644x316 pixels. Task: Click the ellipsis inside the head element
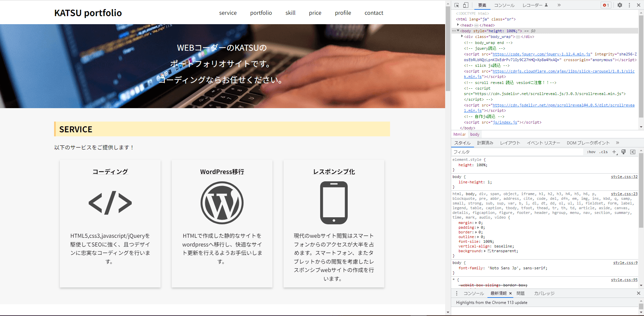pos(476,25)
